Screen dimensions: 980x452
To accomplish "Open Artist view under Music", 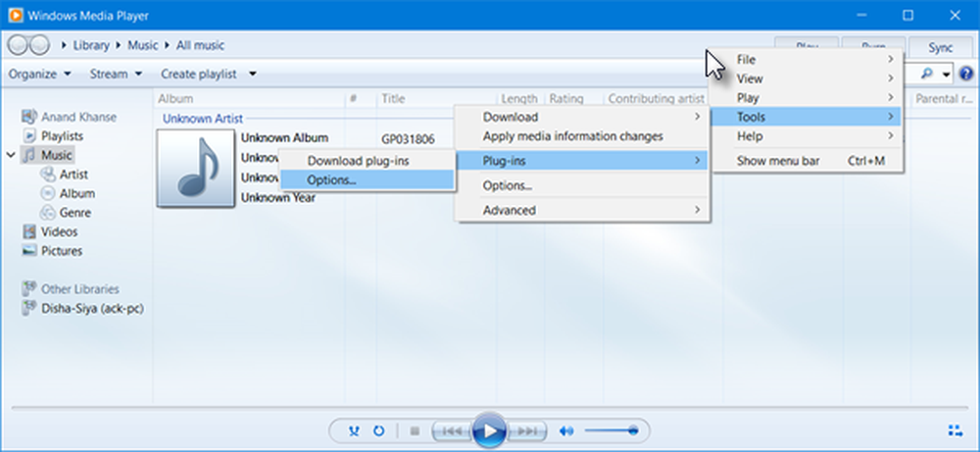I will (x=73, y=175).
